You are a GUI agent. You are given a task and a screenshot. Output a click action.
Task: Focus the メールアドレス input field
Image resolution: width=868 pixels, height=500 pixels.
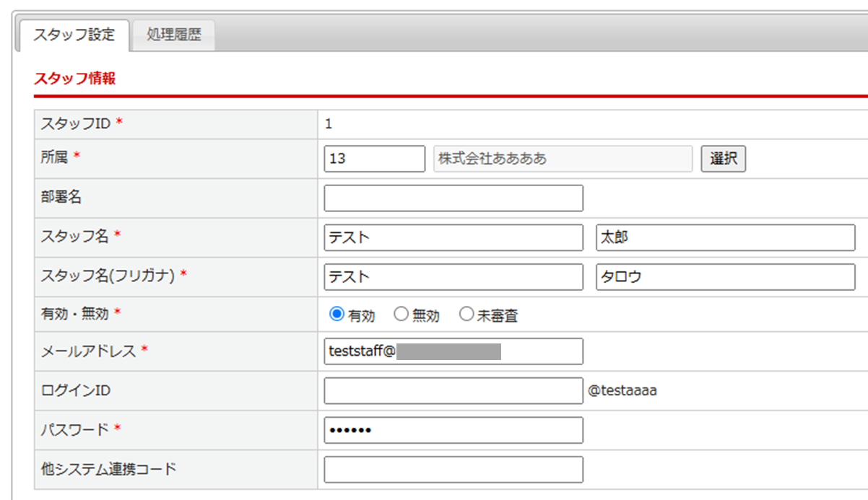pyautogui.click(x=453, y=351)
